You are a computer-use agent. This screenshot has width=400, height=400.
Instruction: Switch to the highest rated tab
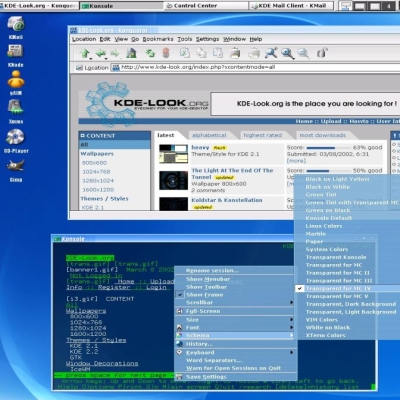click(x=263, y=135)
